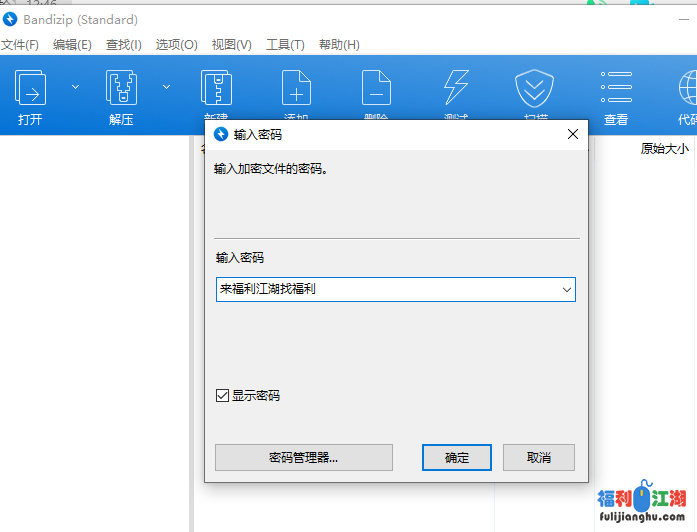Image resolution: width=697 pixels, height=532 pixels.
Task: Click the Test archive (测试) icon
Action: pos(456,90)
